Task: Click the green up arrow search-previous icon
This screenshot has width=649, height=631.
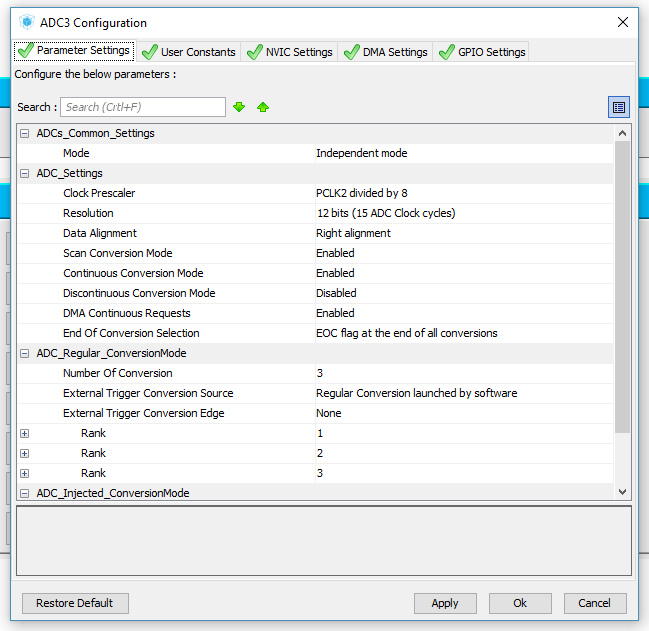Action: 263,107
